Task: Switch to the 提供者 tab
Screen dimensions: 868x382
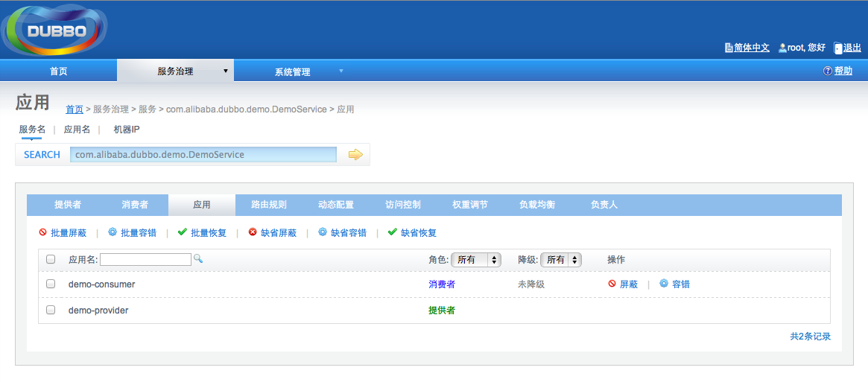Action: (68, 205)
